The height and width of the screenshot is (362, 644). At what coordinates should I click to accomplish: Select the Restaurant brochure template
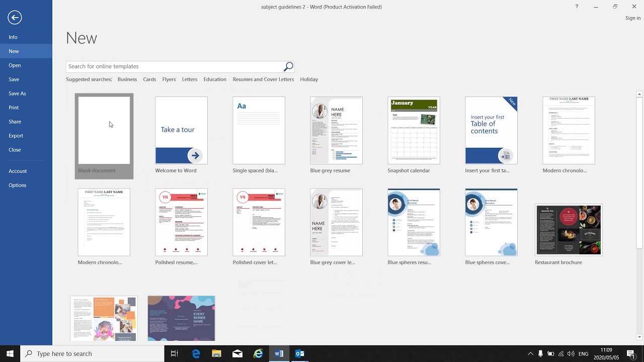coord(569,230)
